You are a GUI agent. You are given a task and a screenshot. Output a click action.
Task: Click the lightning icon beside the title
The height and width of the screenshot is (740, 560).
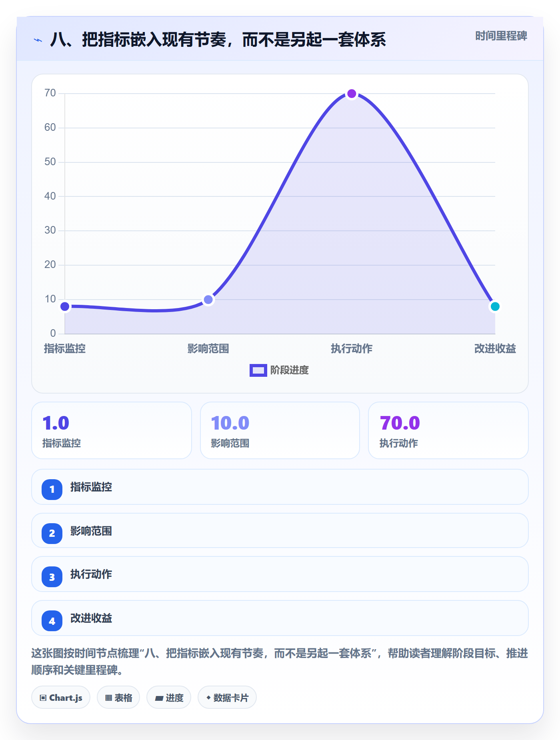[x=38, y=40]
